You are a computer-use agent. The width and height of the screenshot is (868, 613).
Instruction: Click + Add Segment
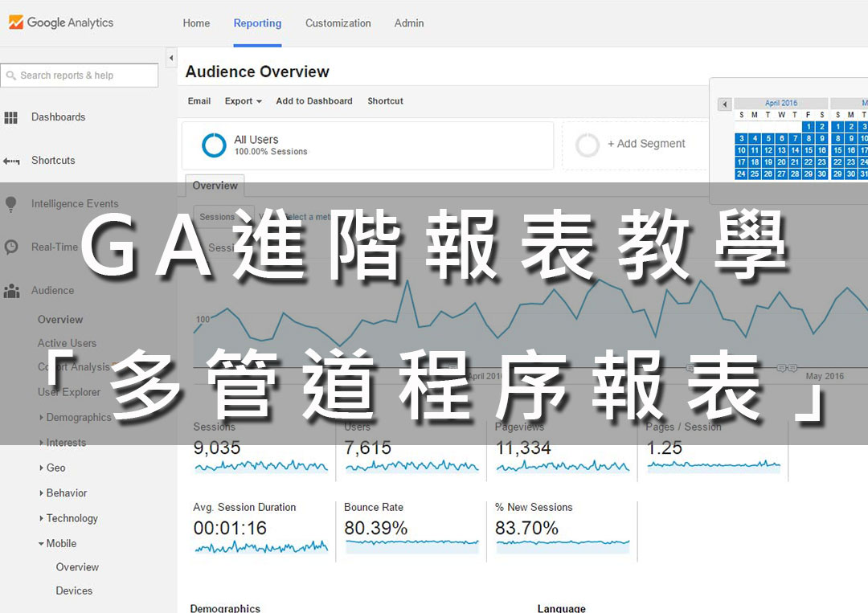tap(646, 143)
